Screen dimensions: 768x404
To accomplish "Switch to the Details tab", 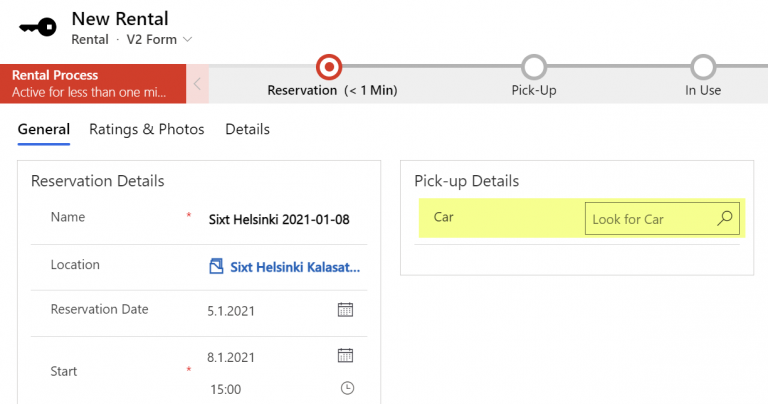I will pyautogui.click(x=247, y=129).
